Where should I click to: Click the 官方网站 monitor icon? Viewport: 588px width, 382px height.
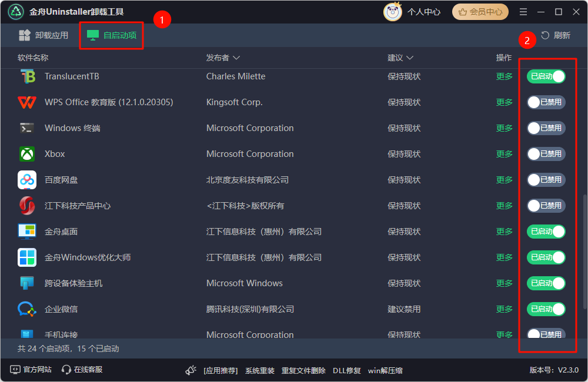pyautogui.click(x=15, y=370)
